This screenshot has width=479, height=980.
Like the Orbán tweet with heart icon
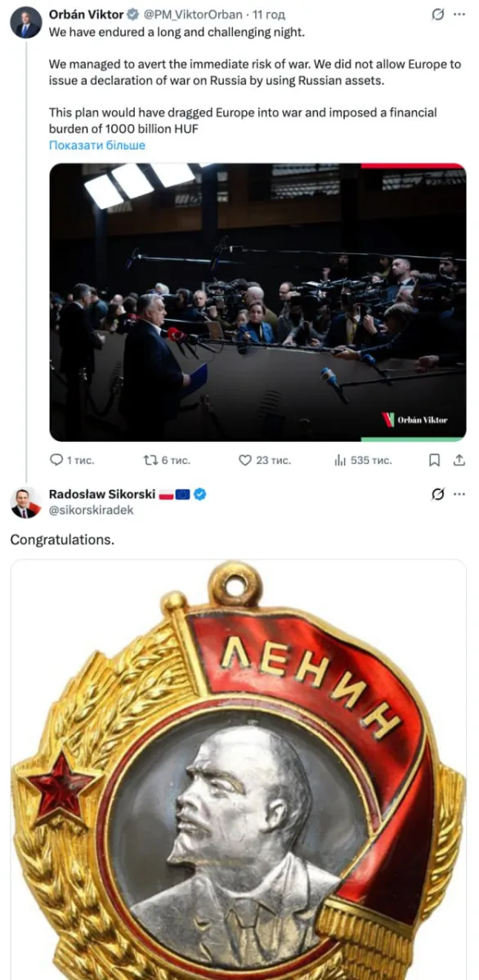244,460
